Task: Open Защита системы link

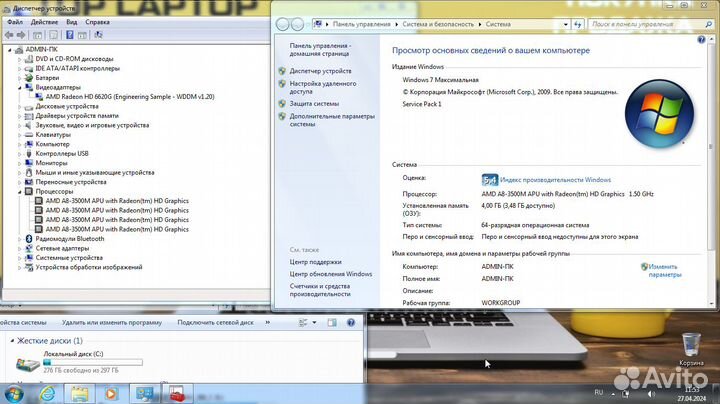Action: pos(314,104)
